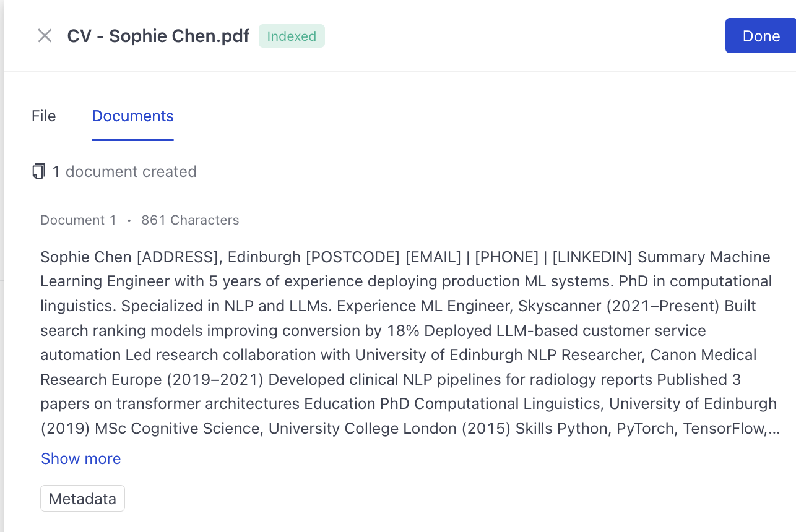Click the [EMAIL] placeholder in document text
This screenshot has width=796, height=532.
(x=433, y=257)
